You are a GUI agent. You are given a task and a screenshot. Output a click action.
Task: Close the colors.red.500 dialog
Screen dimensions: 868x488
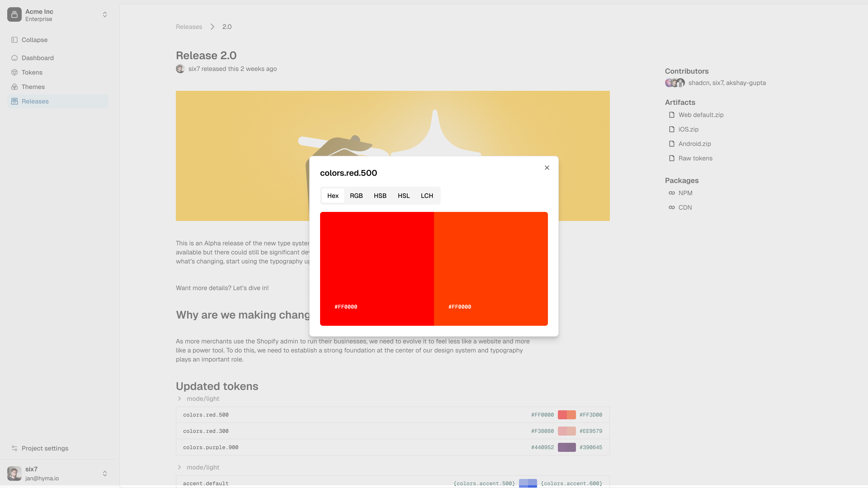[x=547, y=168]
